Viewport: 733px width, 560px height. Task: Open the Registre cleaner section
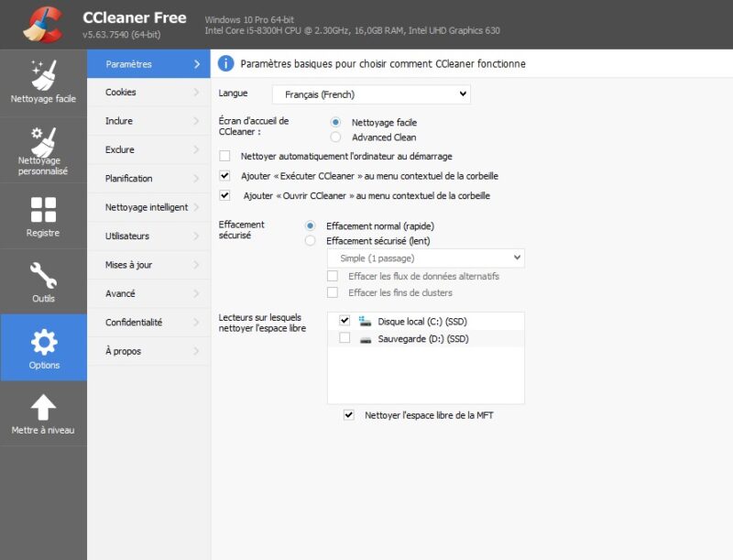click(42, 212)
